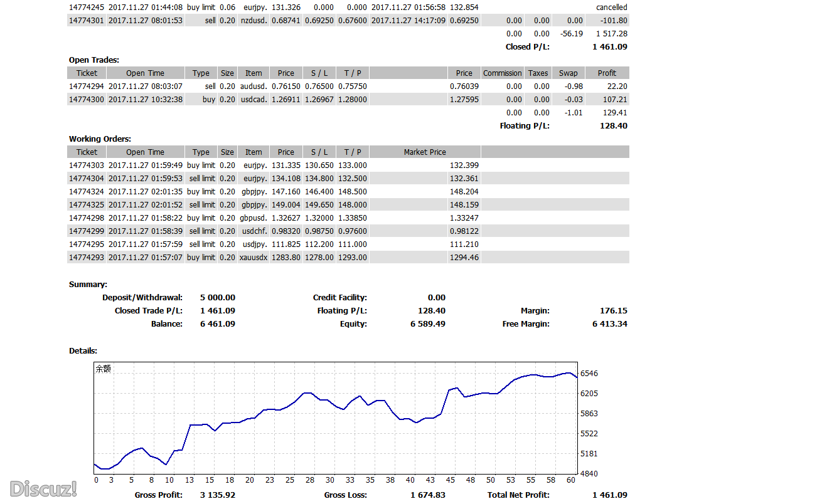Click the 'Details:' heading
Image resolution: width=822 pixels, height=504 pixels.
click(x=83, y=351)
